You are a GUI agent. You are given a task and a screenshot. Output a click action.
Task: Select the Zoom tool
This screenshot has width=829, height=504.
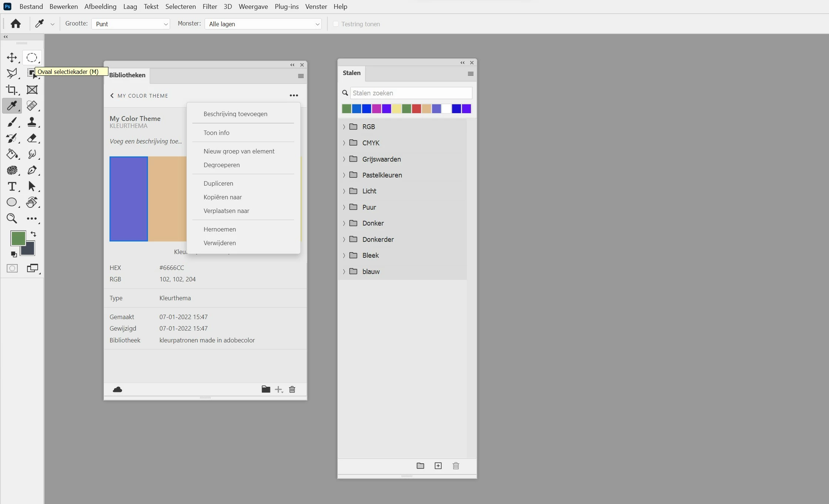pyautogui.click(x=12, y=219)
